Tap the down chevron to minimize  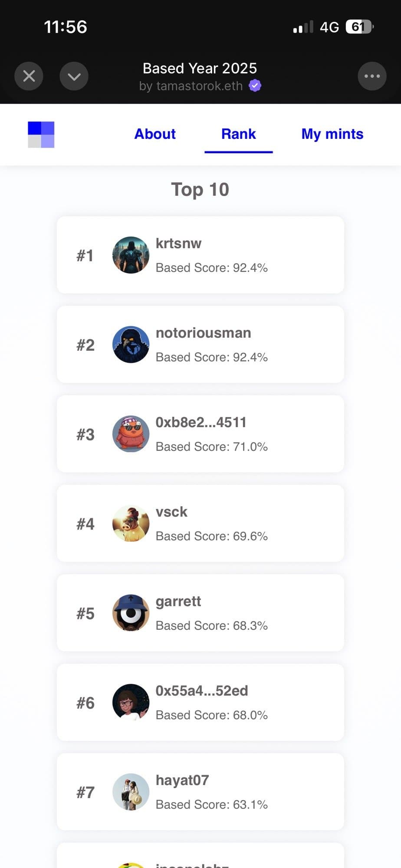pos(74,76)
